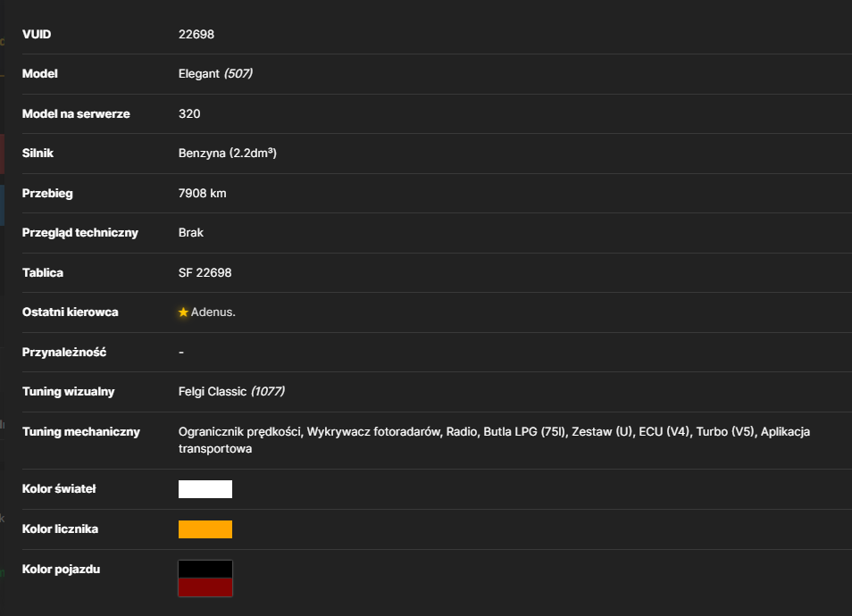Click the Model value Elegant (507)

pyautogui.click(x=215, y=74)
